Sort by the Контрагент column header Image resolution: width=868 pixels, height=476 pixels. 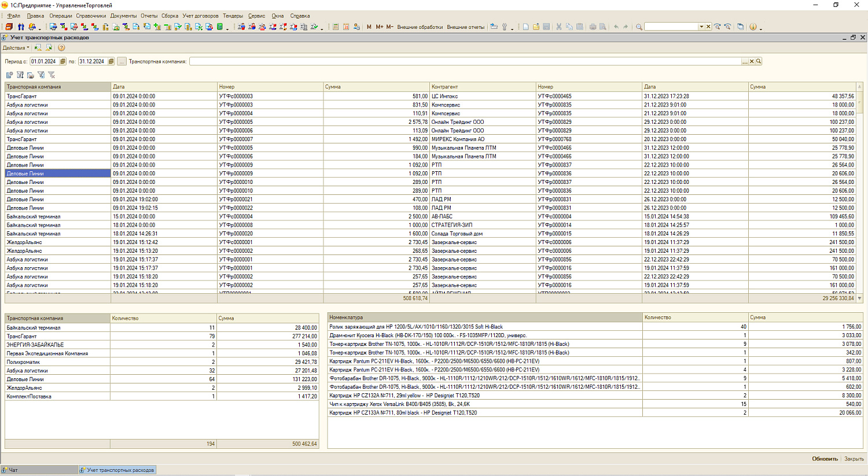click(x=483, y=87)
